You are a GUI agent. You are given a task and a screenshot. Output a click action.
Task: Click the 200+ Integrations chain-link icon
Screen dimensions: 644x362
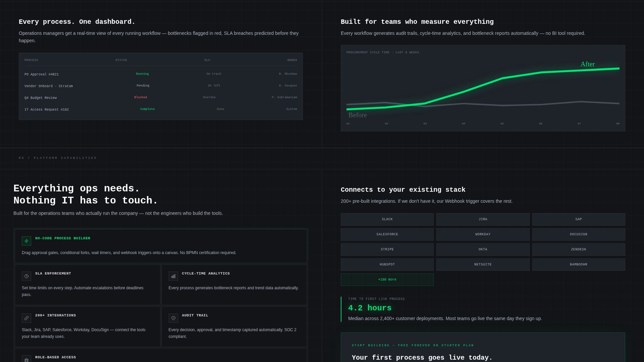(x=26, y=318)
